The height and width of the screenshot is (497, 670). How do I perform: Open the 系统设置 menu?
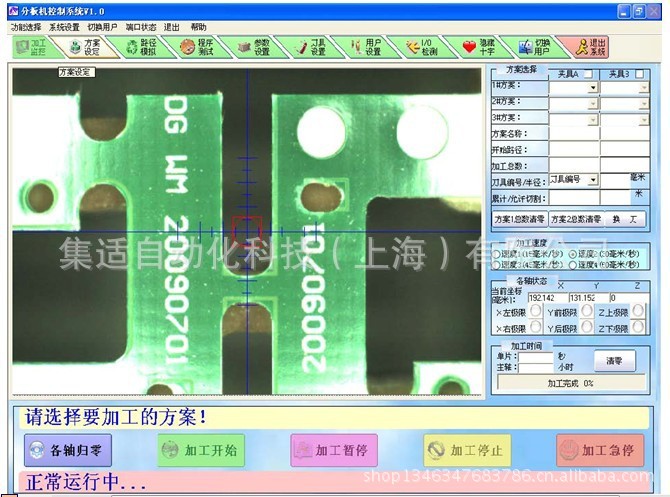[x=63, y=27]
